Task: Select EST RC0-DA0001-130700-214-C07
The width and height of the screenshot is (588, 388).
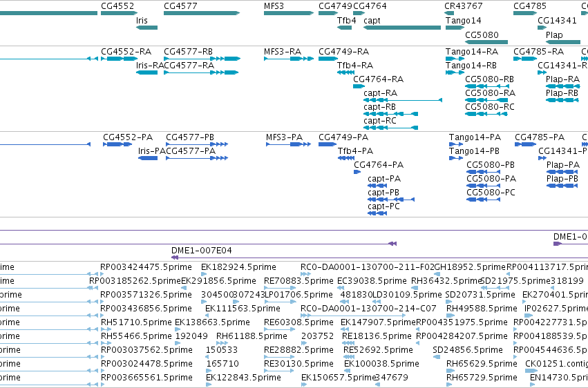Action: click(369, 309)
